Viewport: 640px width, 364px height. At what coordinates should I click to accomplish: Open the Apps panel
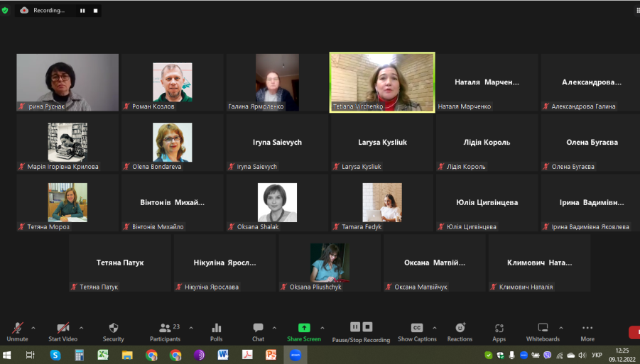point(499,328)
